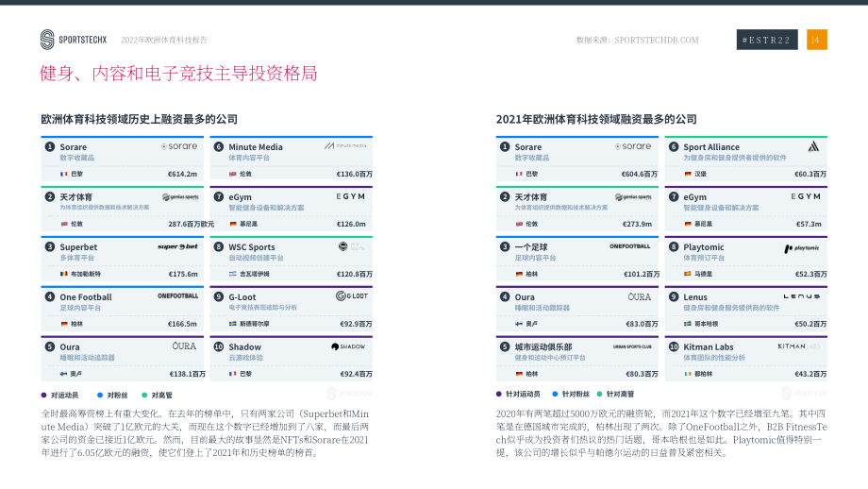Click the amount 287.6百万欧元
The width and height of the screenshot is (868, 489).
(191, 225)
